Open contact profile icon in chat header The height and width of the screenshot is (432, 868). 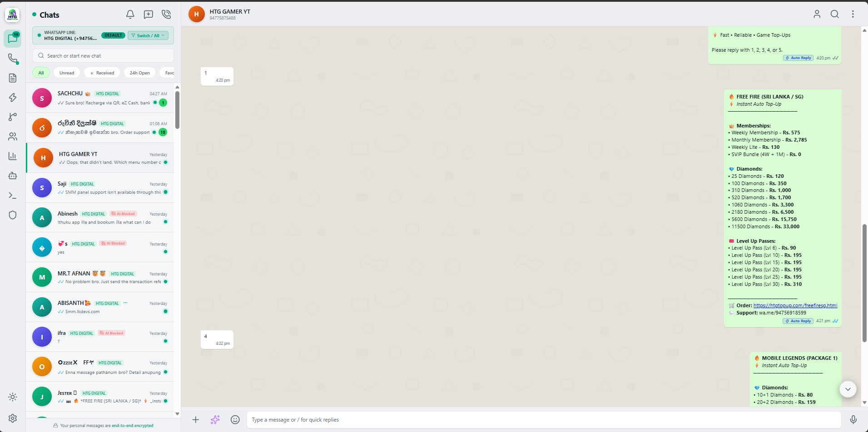point(817,14)
